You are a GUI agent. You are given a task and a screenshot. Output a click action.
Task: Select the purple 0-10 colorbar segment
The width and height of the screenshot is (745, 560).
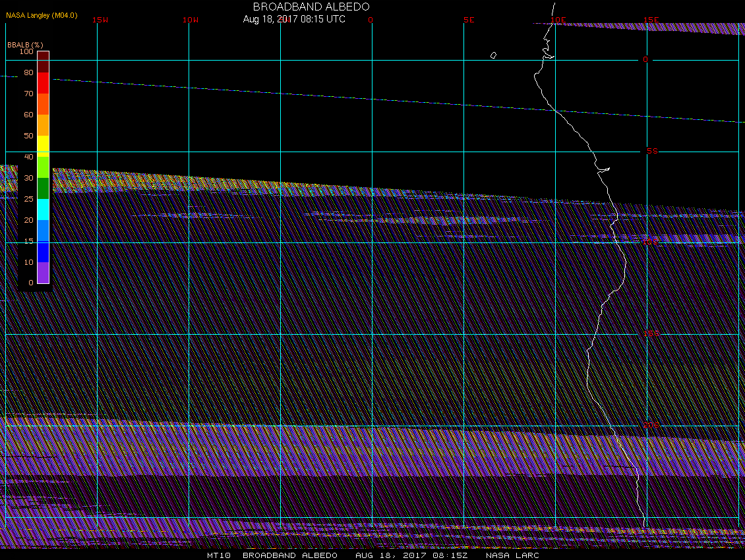pyautogui.click(x=43, y=272)
